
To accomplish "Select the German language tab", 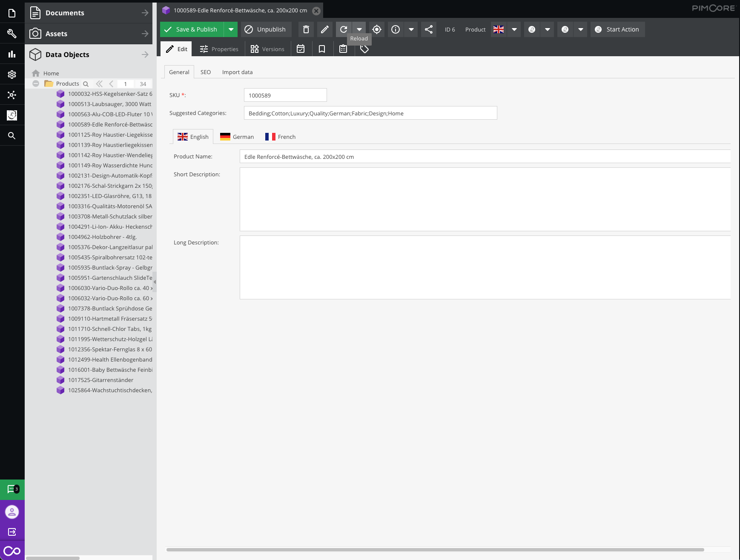I will [x=237, y=137].
